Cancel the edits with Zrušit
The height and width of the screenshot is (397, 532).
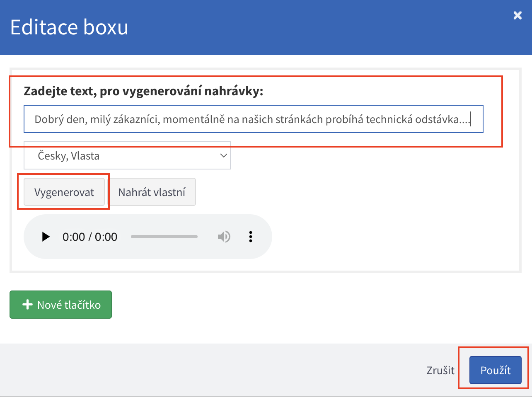tap(440, 370)
